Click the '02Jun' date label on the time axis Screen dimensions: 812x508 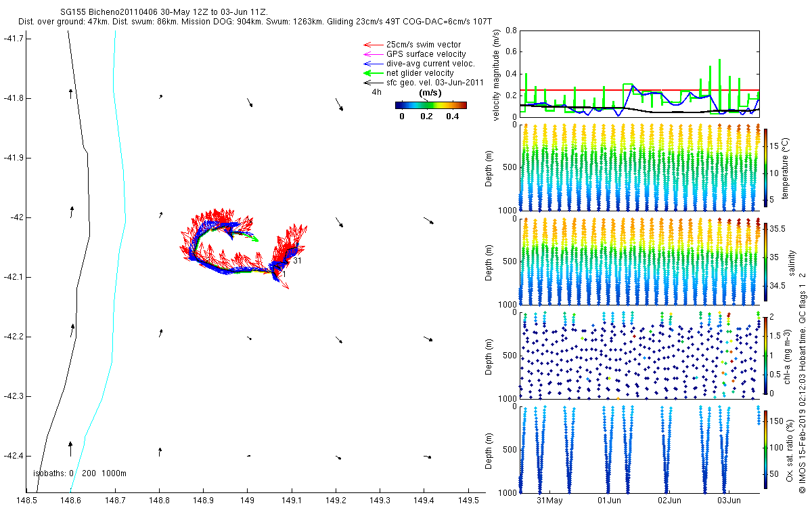click(x=669, y=501)
